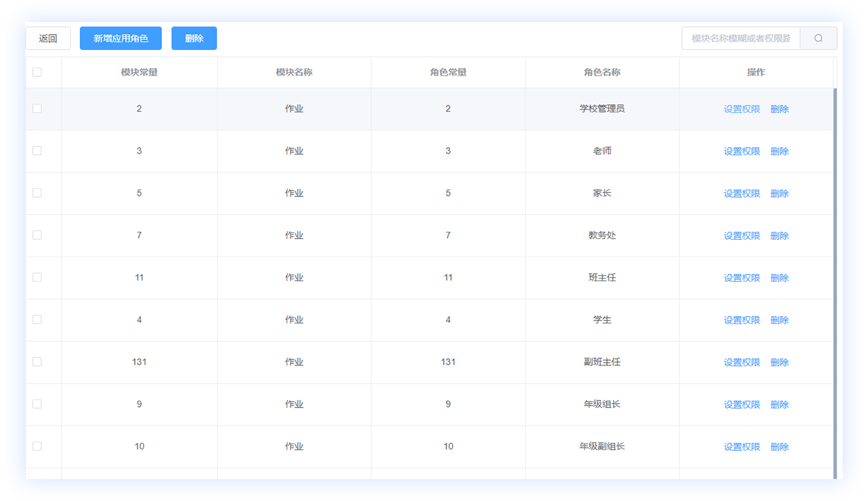
Task: Click 设置权限 in the 学生 row
Action: (742, 320)
